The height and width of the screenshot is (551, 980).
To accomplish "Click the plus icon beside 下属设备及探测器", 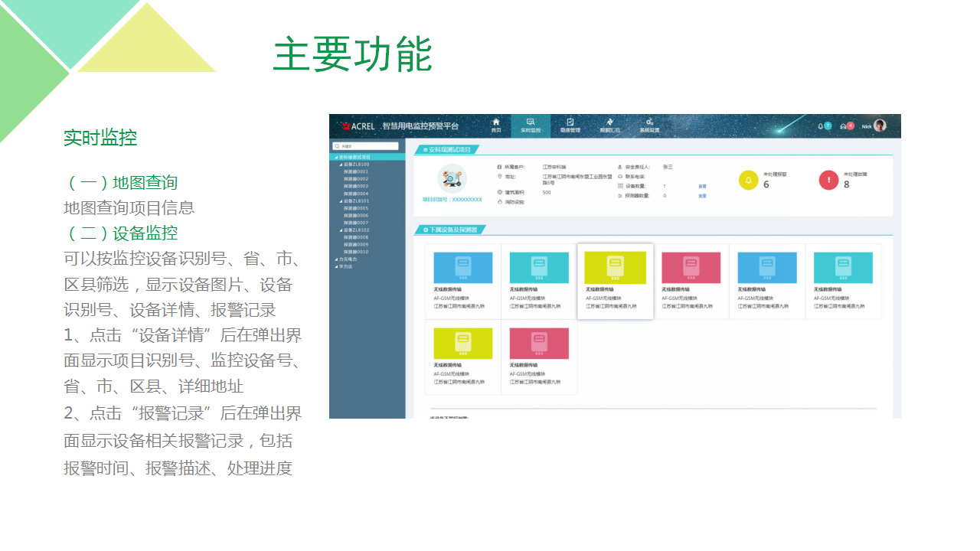I will [x=426, y=230].
